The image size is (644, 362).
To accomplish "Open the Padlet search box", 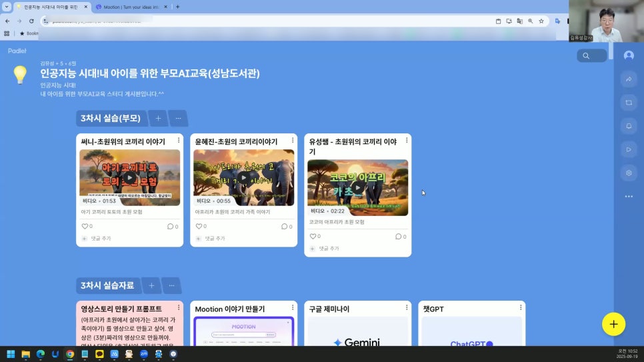I will (x=591, y=55).
